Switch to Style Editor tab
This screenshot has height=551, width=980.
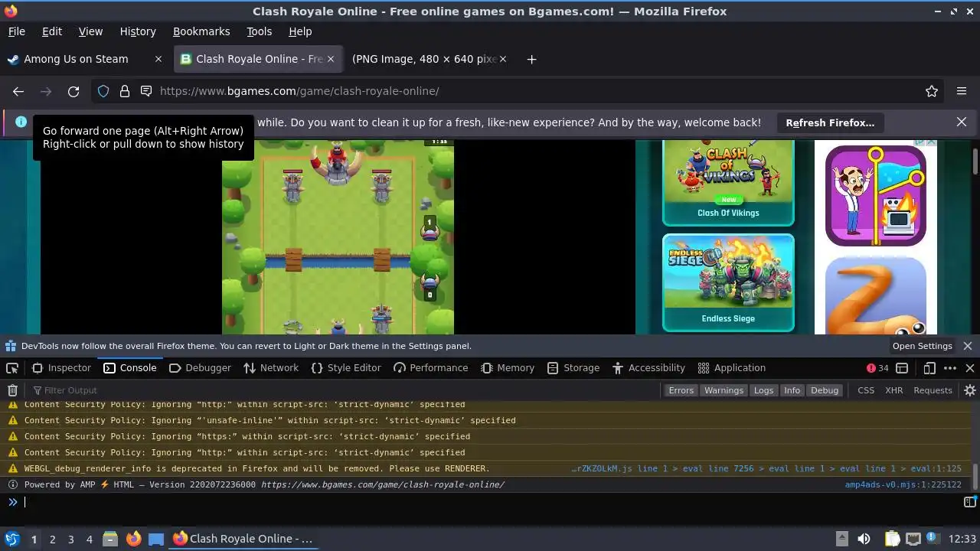346,368
